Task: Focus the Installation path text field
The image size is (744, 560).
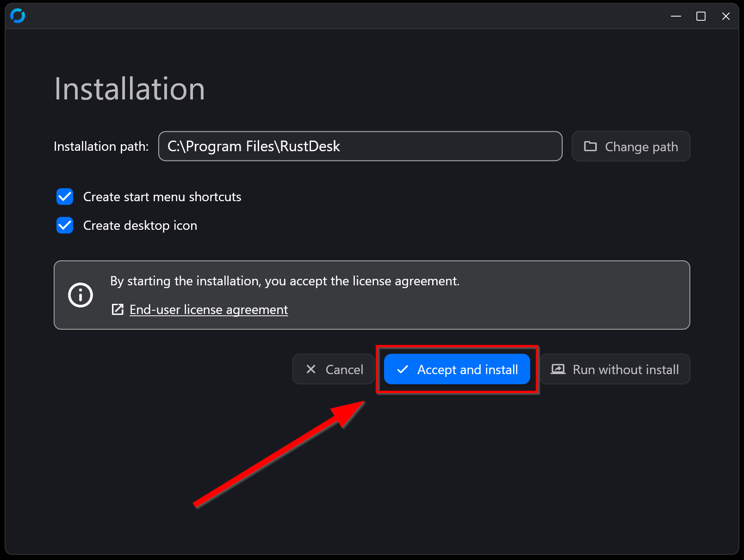Action: (x=360, y=147)
